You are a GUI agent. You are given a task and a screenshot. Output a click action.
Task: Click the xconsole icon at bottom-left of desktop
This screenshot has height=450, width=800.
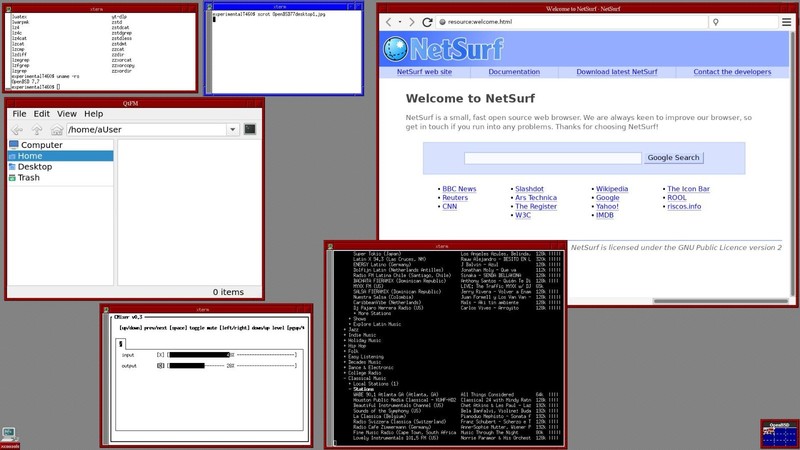[x=9, y=438]
